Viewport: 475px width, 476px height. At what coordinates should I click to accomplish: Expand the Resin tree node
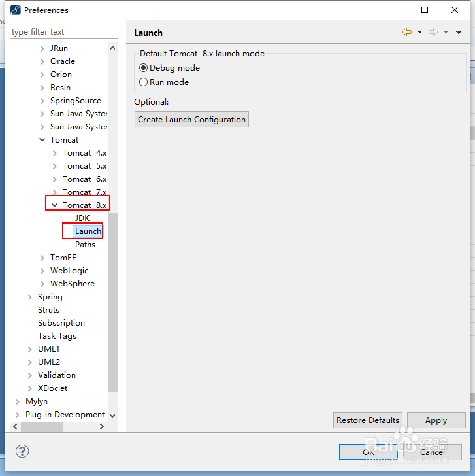42,88
